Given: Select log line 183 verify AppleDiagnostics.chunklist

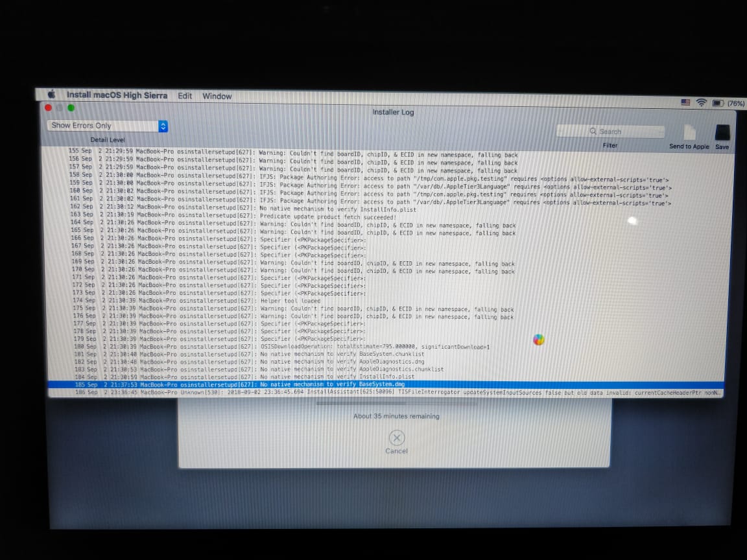Looking at the screenshot, I should point(386,369).
